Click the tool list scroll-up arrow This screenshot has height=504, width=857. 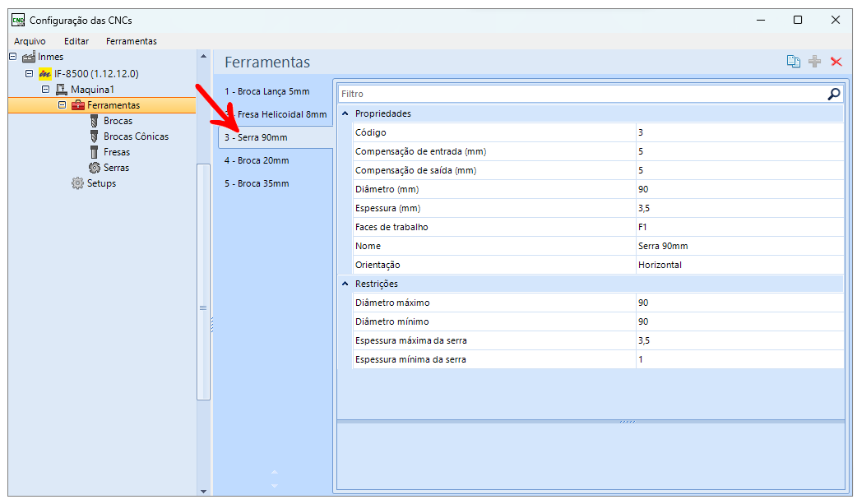click(x=275, y=472)
